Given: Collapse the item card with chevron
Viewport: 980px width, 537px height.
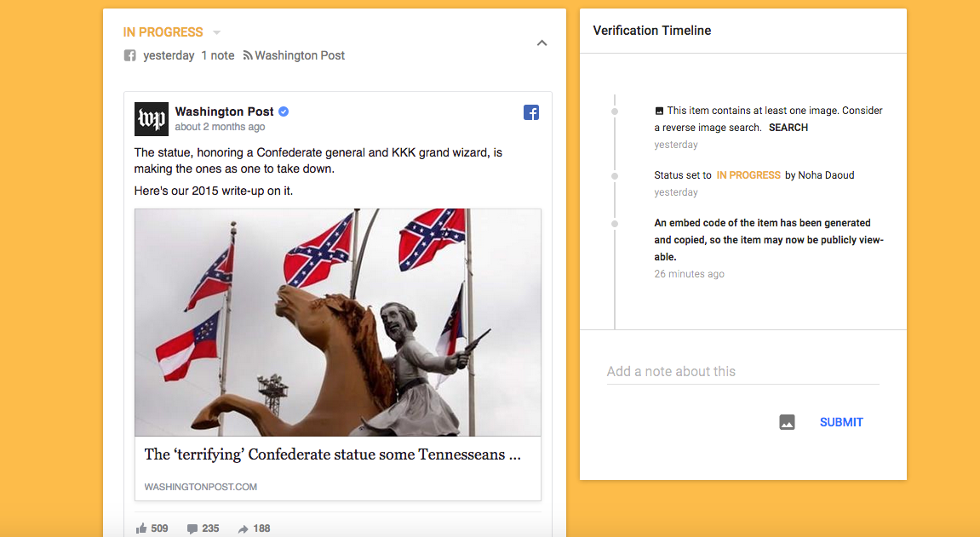Looking at the screenshot, I should pyautogui.click(x=542, y=43).
